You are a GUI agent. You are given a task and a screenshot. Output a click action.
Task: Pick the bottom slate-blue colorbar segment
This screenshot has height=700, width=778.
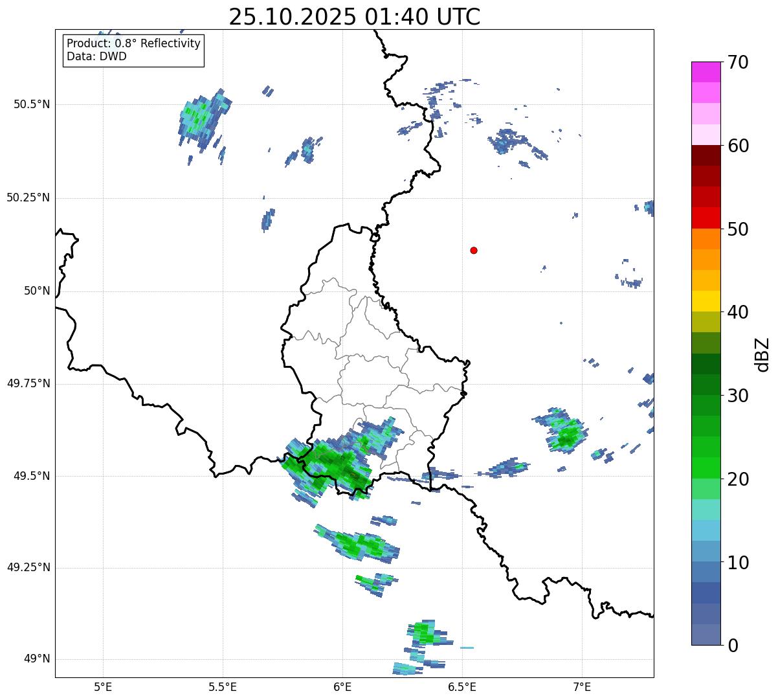tap(706, 635)
